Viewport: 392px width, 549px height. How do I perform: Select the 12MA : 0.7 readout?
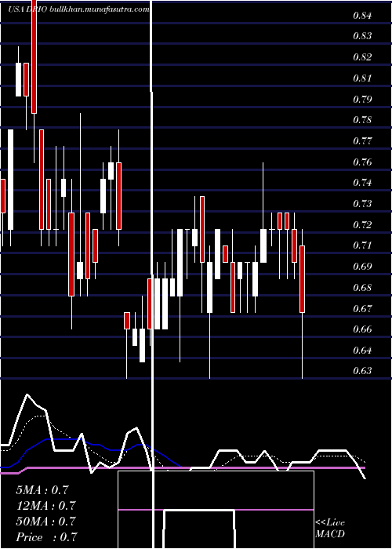click(x=45, y=506)
